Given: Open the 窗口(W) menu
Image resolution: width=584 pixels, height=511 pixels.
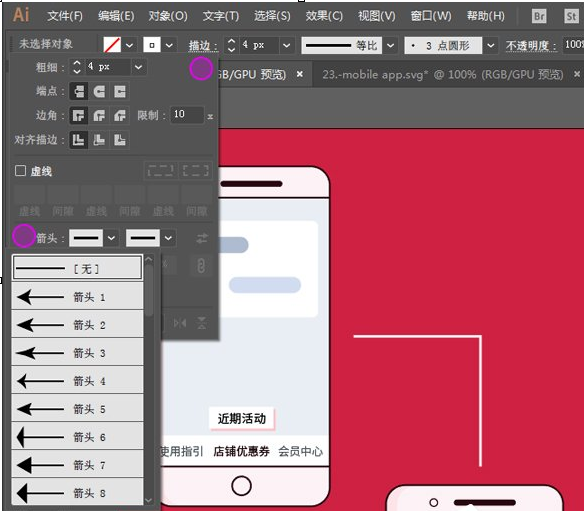Looking at the screenshot, I should click(x=431, y=16).
